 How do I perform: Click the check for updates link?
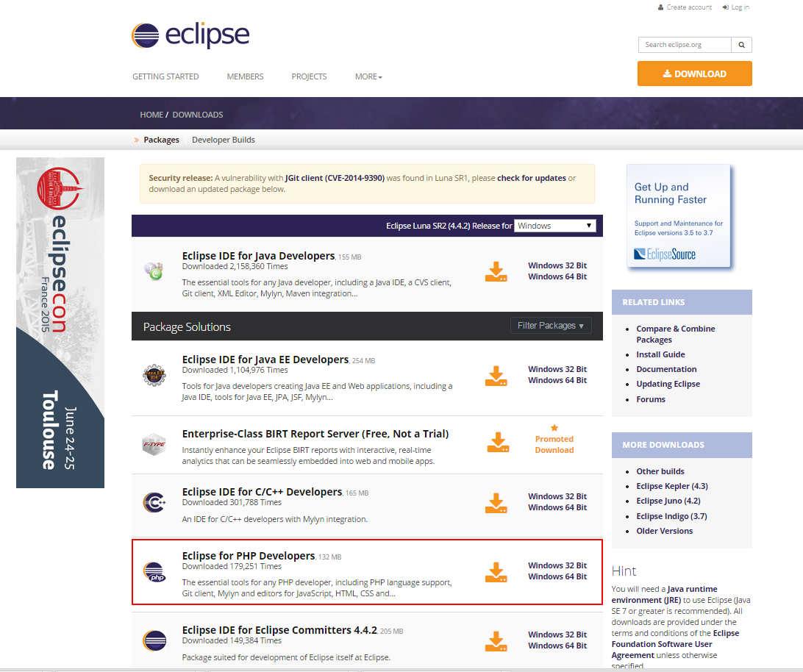click(x=531, y=178)
